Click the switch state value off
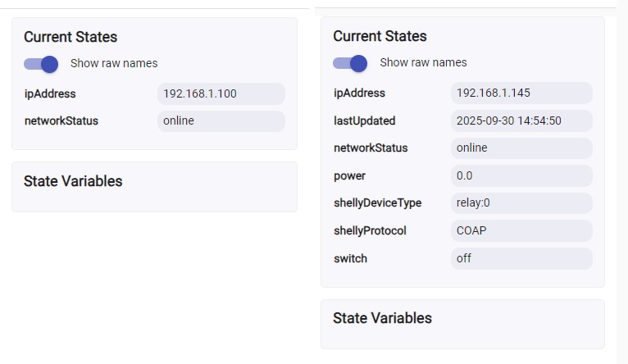Image resolution: width=628 pixels, height=364 pixels. 521,258
